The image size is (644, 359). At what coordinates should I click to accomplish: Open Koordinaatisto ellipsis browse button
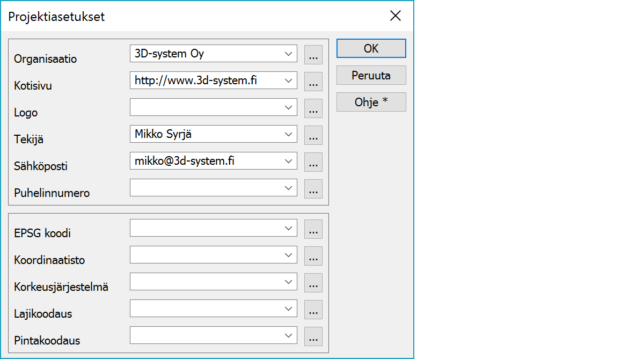click(x=313, y=255)
